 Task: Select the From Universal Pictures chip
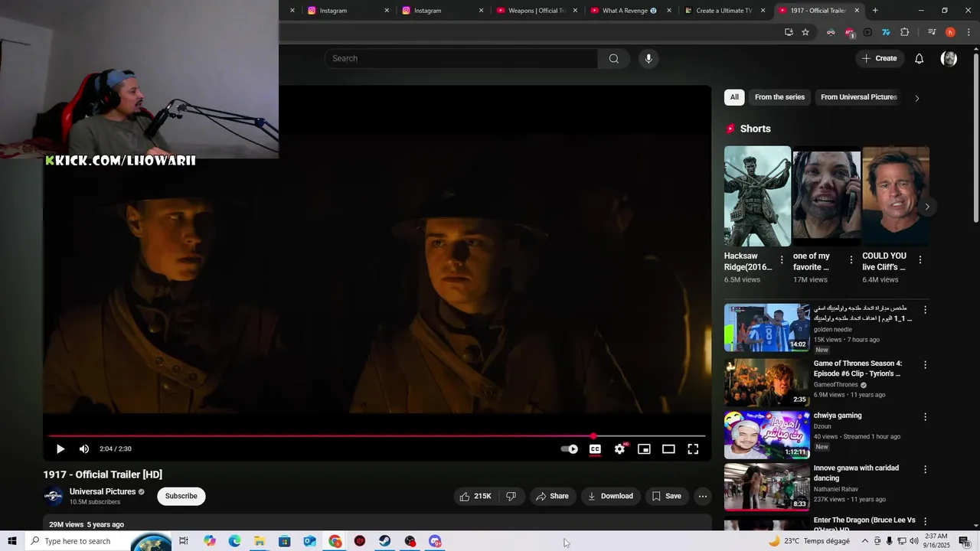[858, 97]
